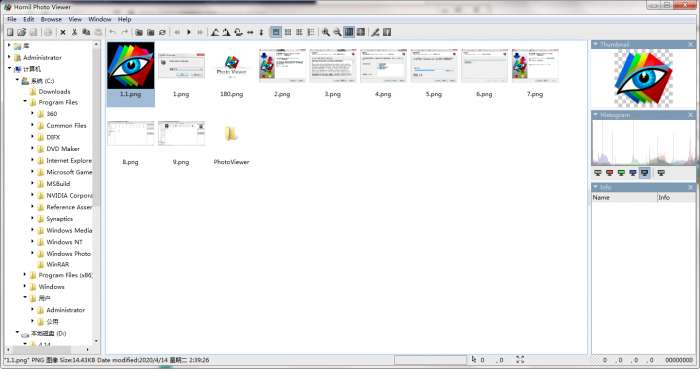Click the play slideshow arrow icon
Viewport: 700px width, 369px height.
pos(189,32)
